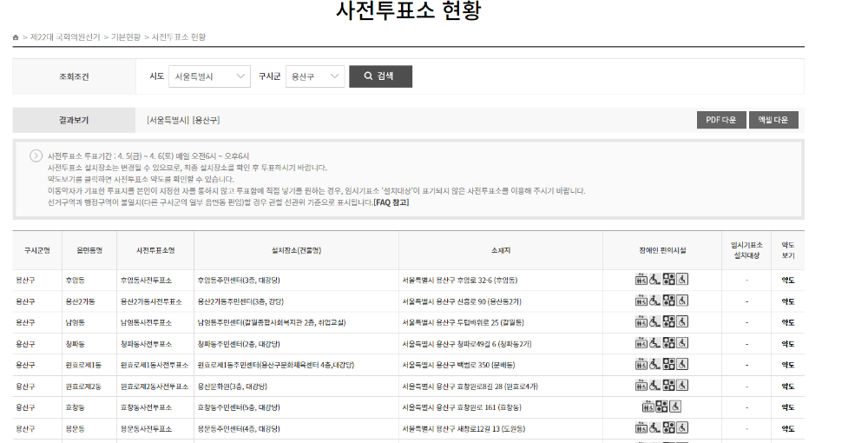The width and height of the screenshot is (868, 443).
Task: Click the framed wheelchair icon in 남영동 row
Action: [682, 321]
